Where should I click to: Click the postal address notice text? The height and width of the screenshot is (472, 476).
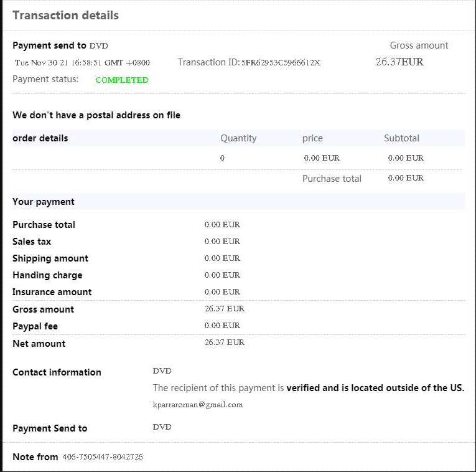pos(96,115)
